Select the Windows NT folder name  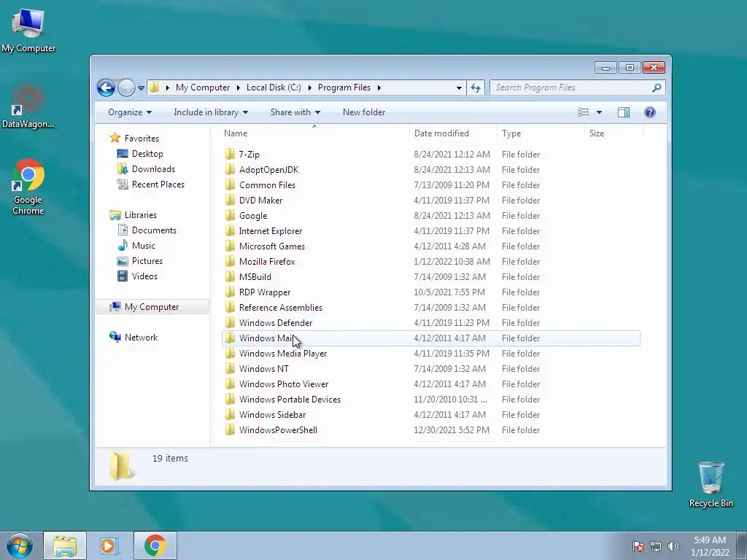click(x=263, y=368)
